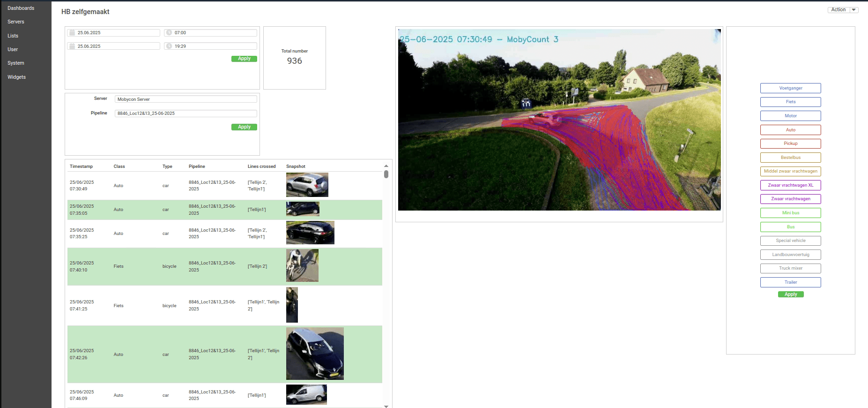The height and width of the screenshot is (408, 868).
Task: Toggle the Fiets class filter
Action: click(x=791, y=102)
